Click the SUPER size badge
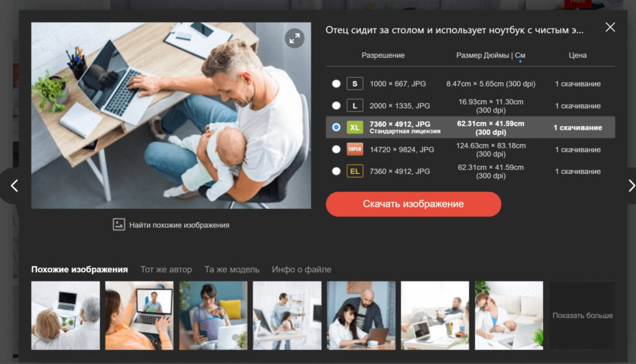The height and width of the screenshot is (364, 636). [355, 149]
